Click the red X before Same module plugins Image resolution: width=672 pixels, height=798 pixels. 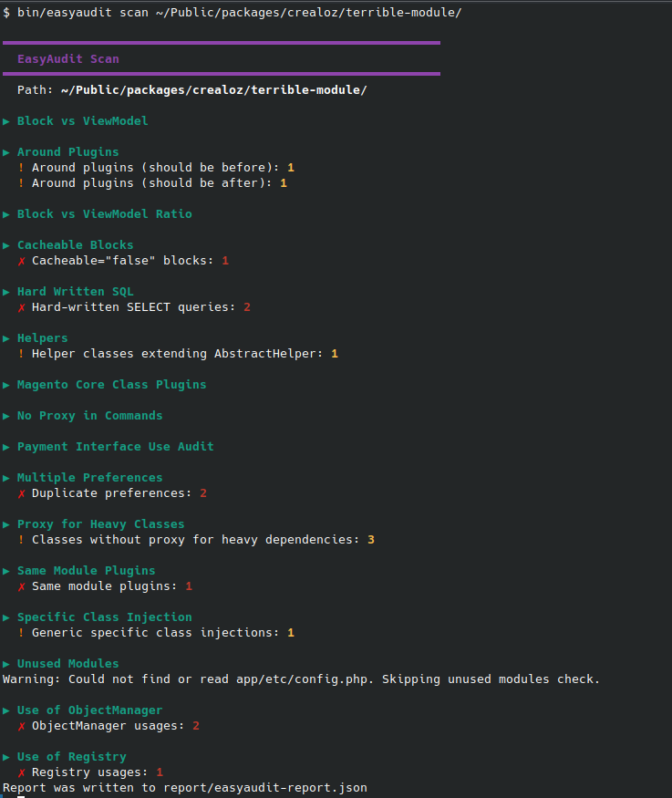click(21, 586)
